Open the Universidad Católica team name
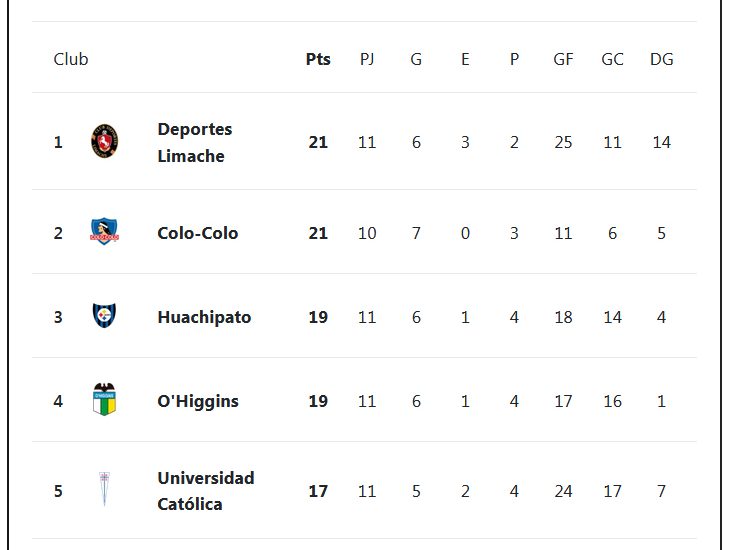 [x=205, y=491]
